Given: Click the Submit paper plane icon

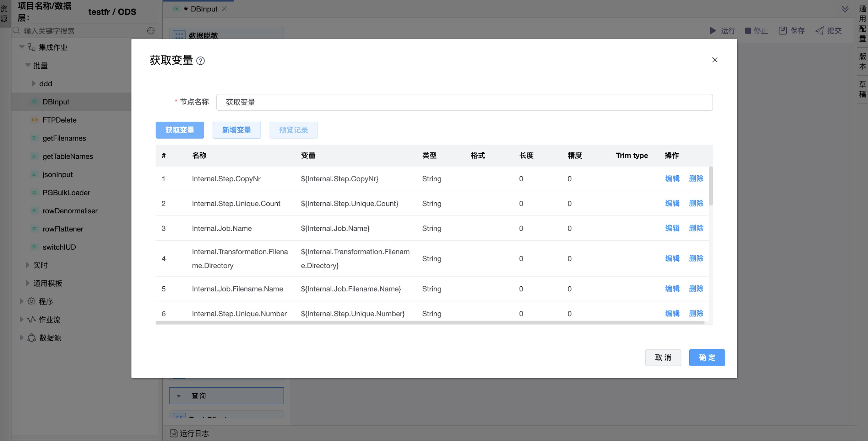Looking at the screenshot, I should 819,31.
